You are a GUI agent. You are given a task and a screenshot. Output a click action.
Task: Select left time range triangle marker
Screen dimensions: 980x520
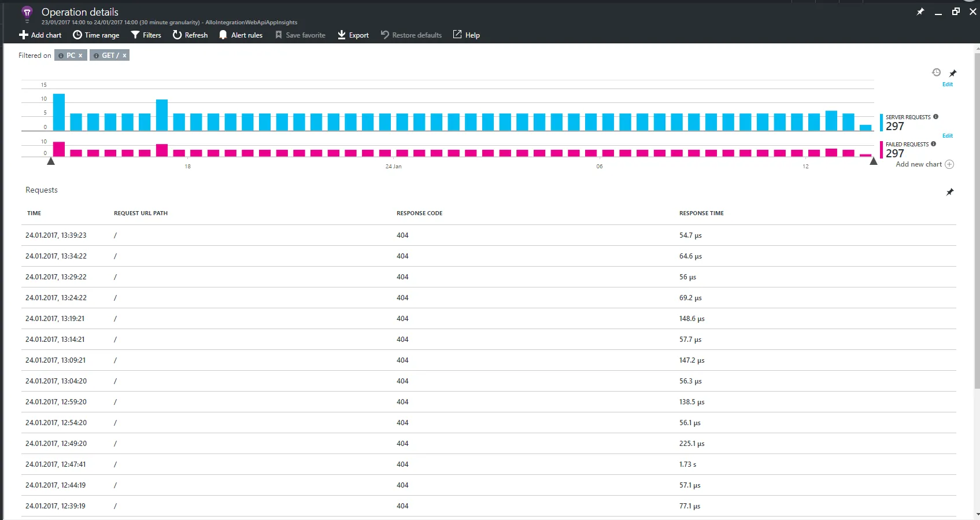click(51, 161)
